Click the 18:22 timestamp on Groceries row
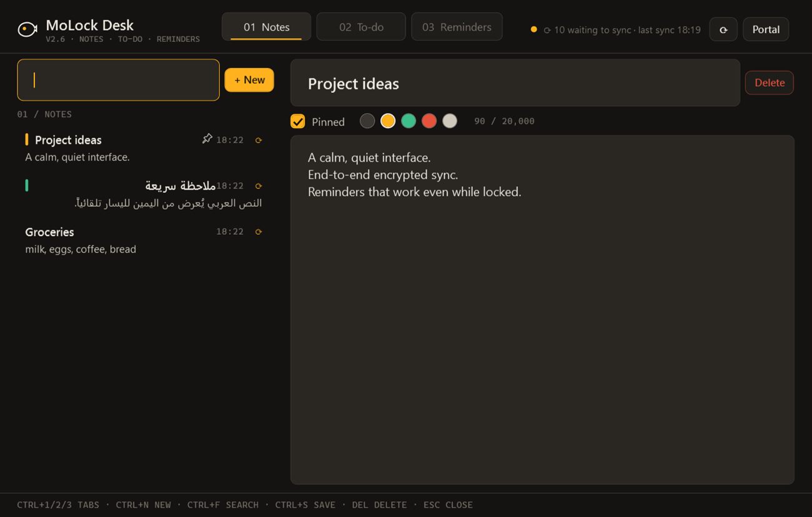This screenshot has height=517, width=812. point(230,232)
